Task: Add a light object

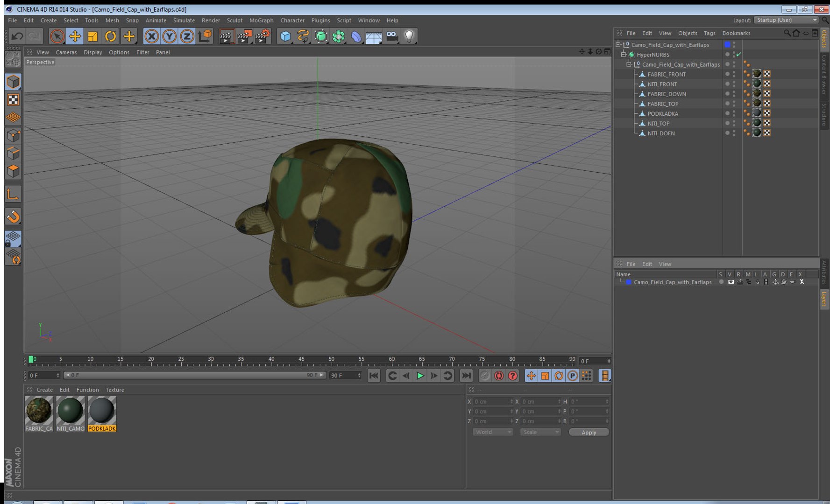Action: pyautogui.click(x=409, y=36)
